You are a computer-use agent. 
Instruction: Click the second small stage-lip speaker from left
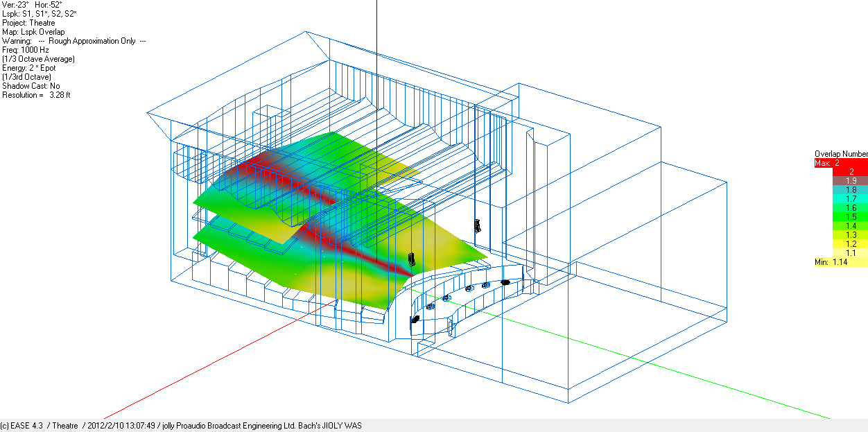click(x=447, y=297)
